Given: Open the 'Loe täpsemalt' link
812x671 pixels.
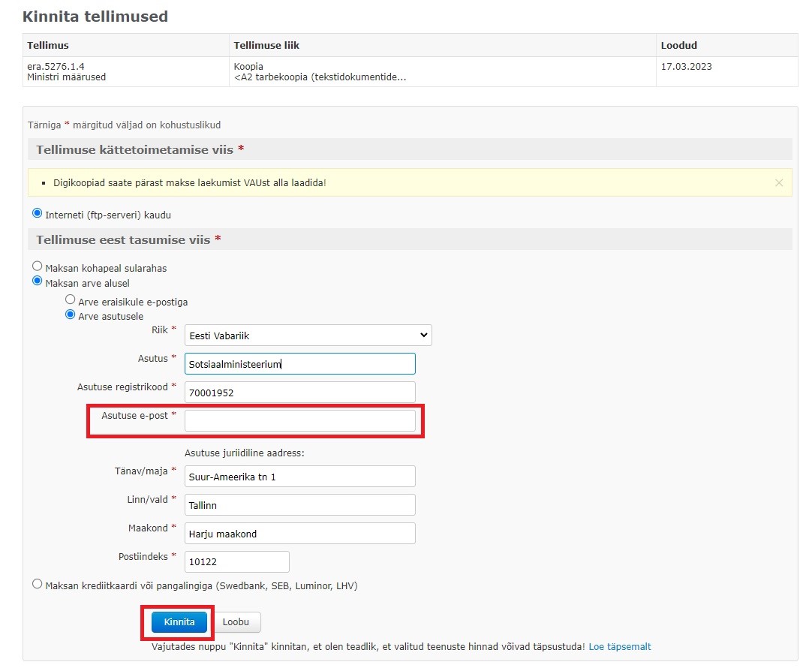Looking at the screenshot, I should (x=620, y=646).
